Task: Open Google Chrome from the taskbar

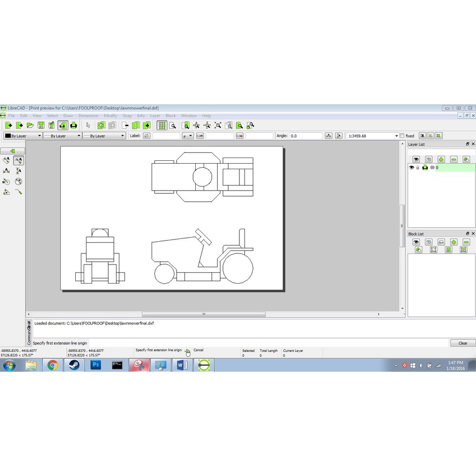Action: tap(53, 365)
